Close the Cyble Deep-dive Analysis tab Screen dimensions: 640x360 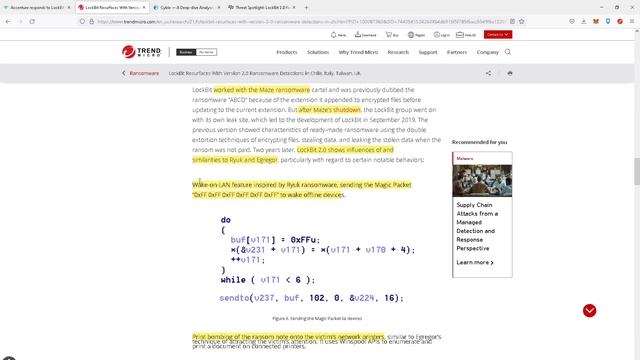coord(219,7)
